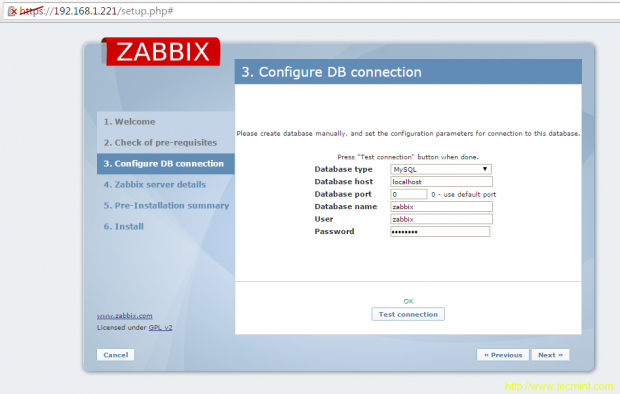Click the 'Please create database manually' instruction text
Screen dimensions: 620x394
click(x=408, y=134)
